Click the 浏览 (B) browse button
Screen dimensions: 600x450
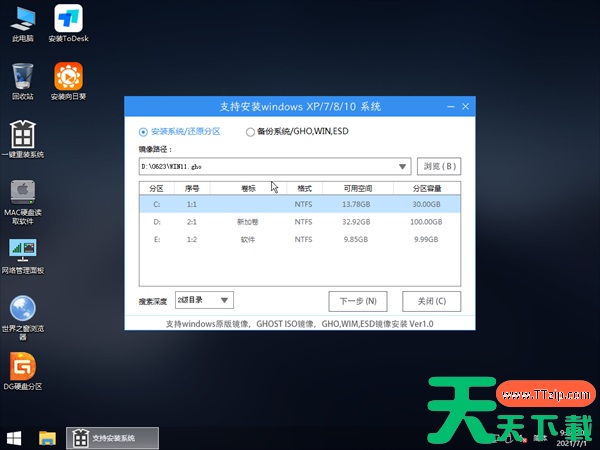click(439, 166)
